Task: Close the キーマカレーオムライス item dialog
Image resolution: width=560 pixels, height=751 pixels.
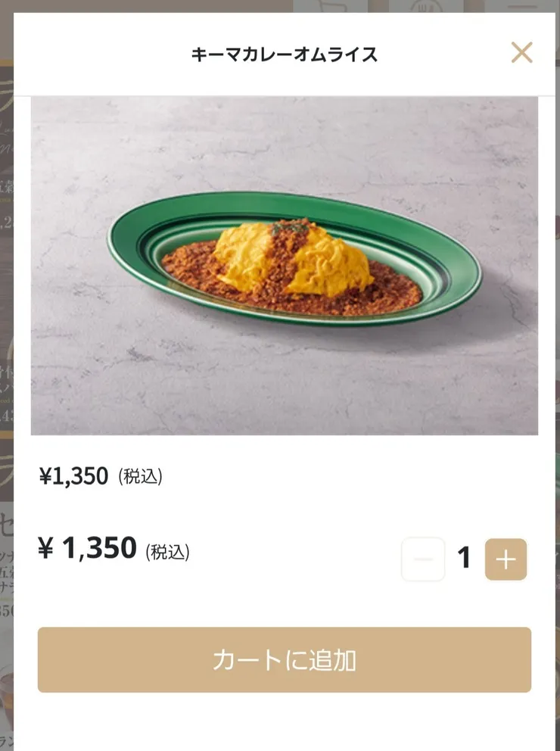Action: coord(521,53)
